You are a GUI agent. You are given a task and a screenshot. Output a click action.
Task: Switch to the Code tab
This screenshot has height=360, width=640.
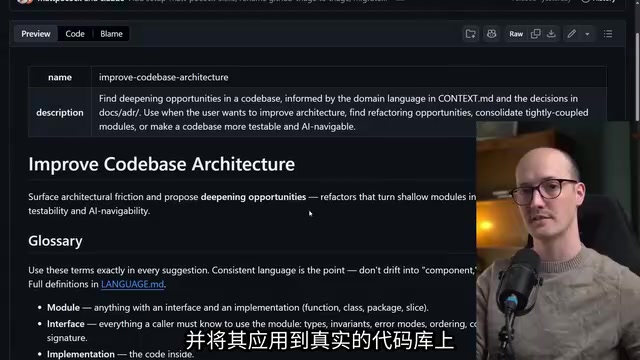pos(75,34)
